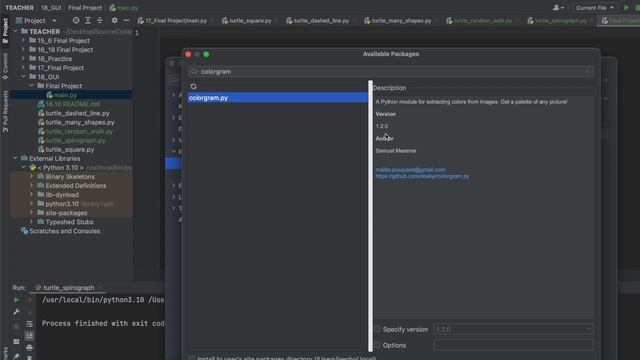
Task: Click the Expand All icon in Project panel
Action: coord(88,20)
